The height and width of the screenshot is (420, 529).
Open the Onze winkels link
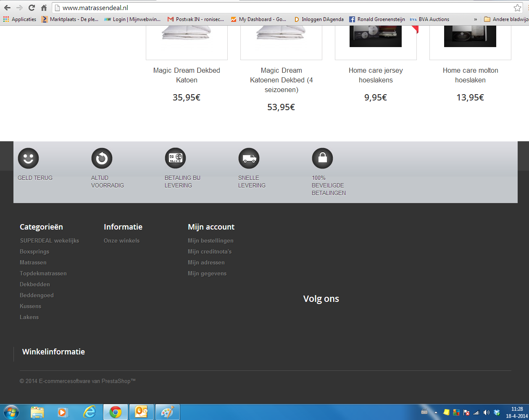[x=122, y=240]
